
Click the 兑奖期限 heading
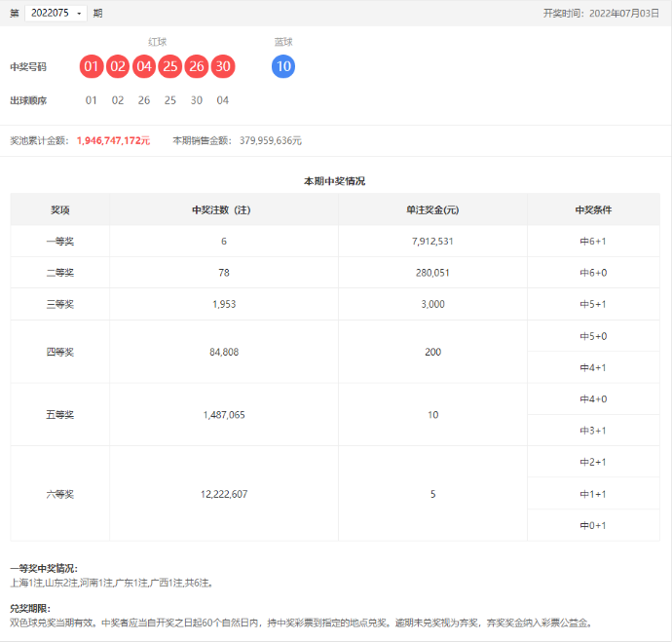coord(30,609)
